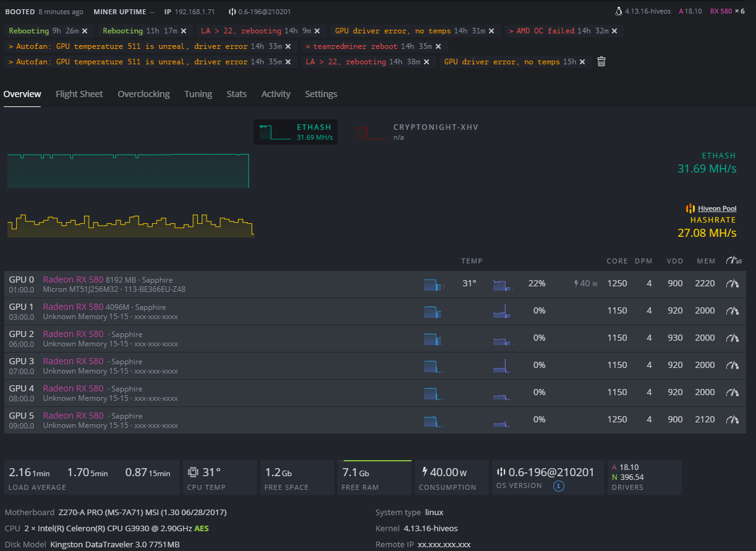Image resolution: width=756 pixels, height=551 pixels.
Task: Dismiss the 'AMD OC failed' message
Action: pos(614,31)
